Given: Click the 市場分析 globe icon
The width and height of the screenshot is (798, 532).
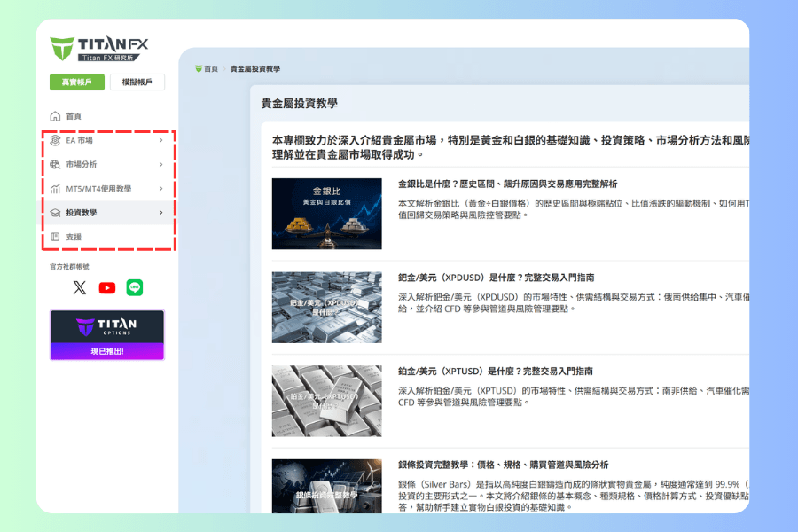Looking at the screenshot, I should (55, 164).
